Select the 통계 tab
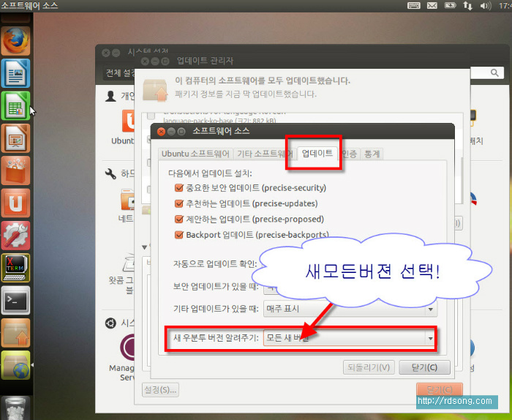This screenshot has height=420, width=512. click(x=373, y=154)
